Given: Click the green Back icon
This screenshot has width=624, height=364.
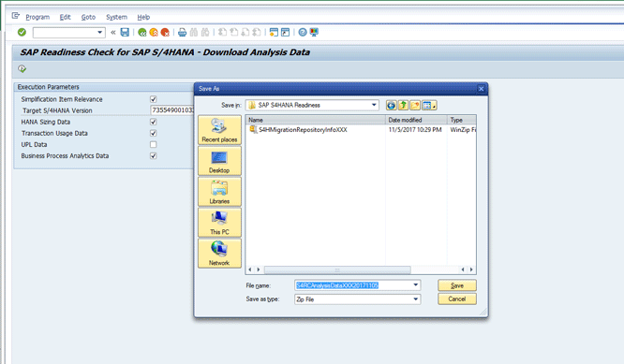Looking at the screenshot, I should [x=142, y=33].
